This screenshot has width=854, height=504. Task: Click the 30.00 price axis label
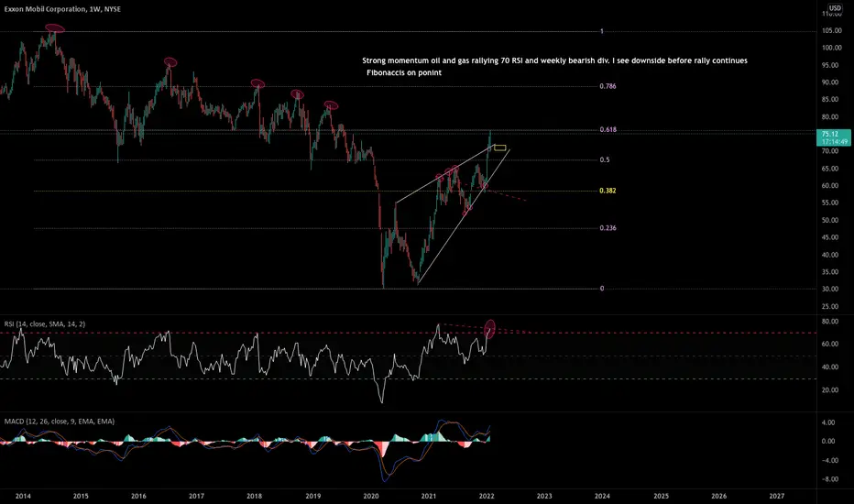point(832,290)
